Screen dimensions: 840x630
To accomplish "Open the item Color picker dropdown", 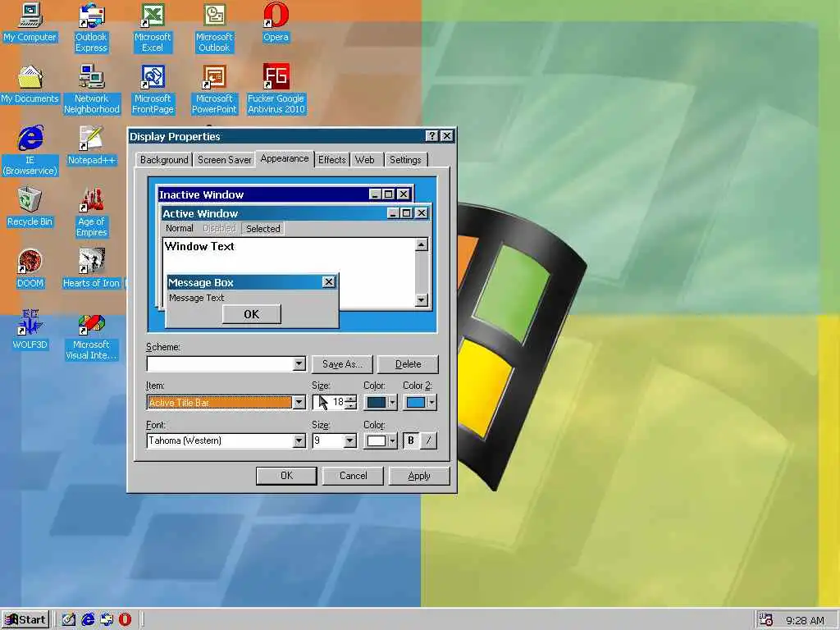I will (x=393, y=402).
